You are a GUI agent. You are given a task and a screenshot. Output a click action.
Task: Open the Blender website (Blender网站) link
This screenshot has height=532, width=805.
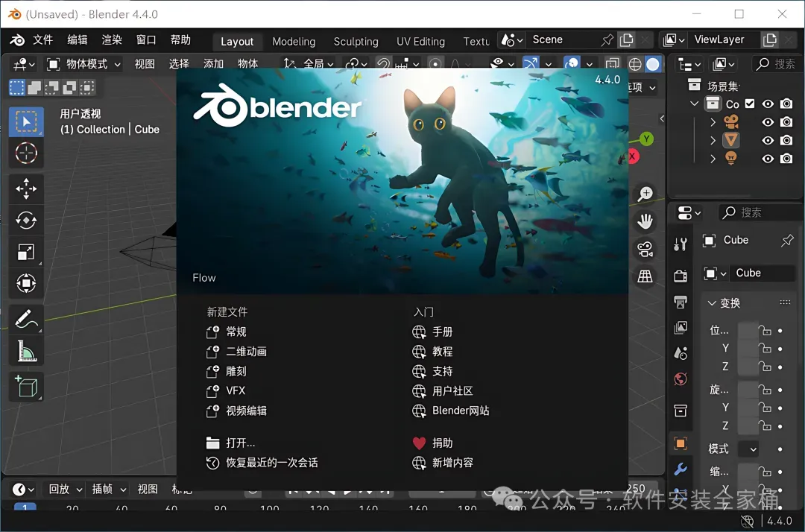pyautogui.click(x=451, y=411)
